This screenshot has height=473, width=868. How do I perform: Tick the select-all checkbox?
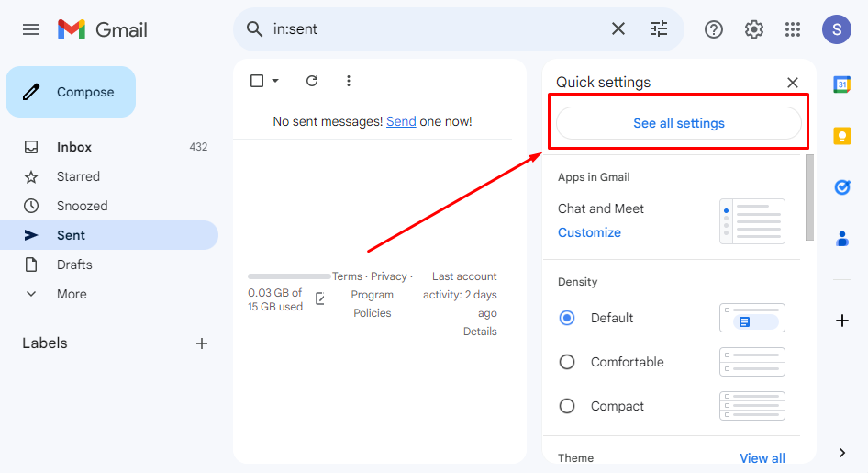[x=257, y=81]
